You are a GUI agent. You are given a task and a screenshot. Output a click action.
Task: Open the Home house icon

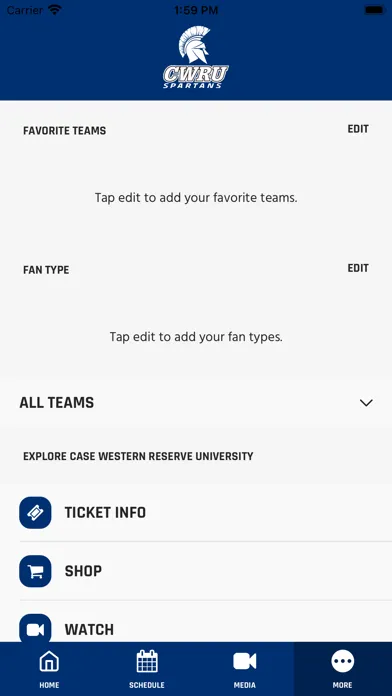pos(49,662)
